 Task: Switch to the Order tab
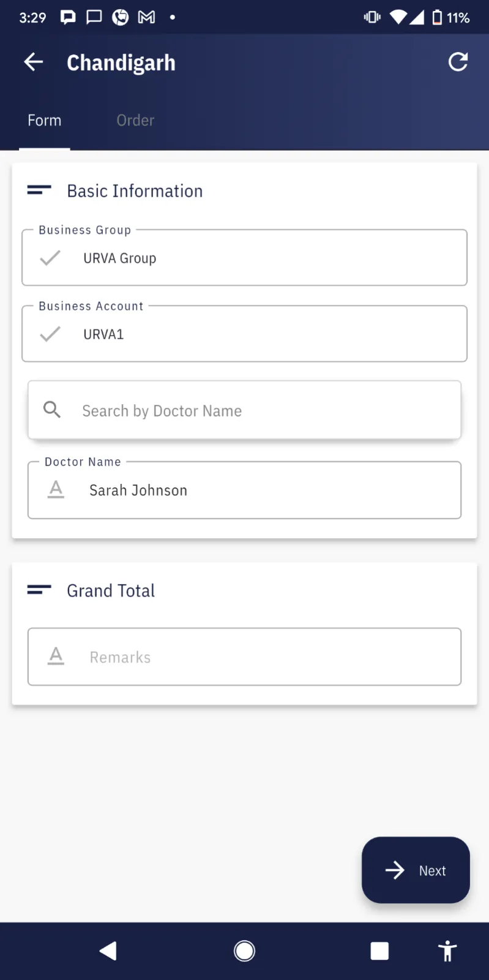click(135, 121)
